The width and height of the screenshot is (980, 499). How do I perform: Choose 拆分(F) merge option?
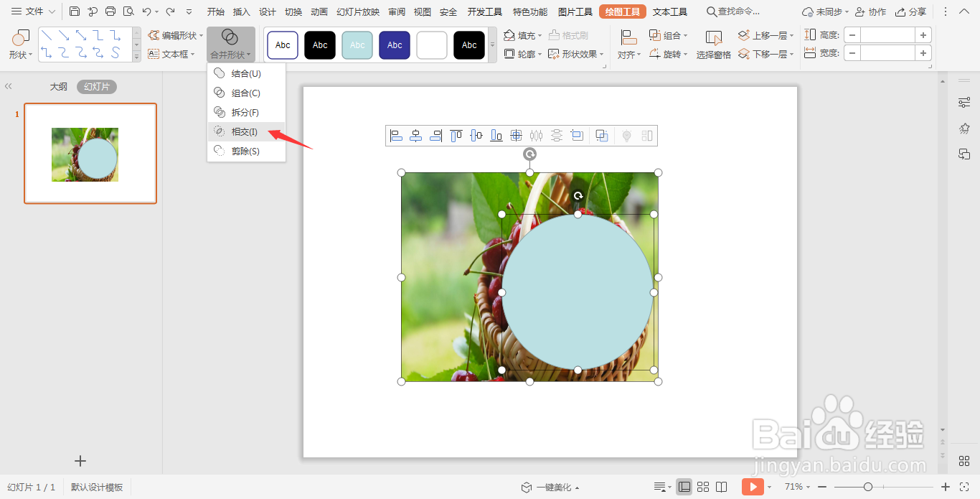(247, 112)
